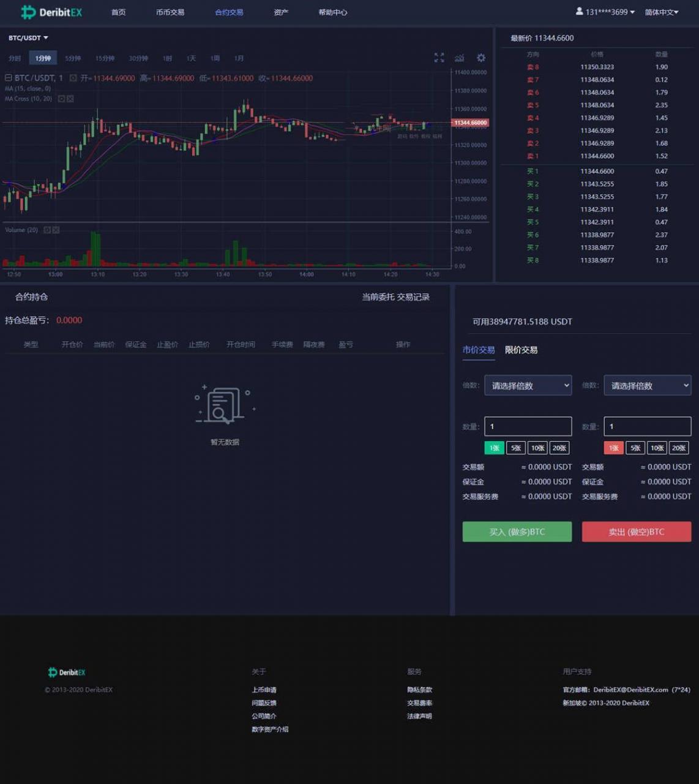Remove the MA Cross indicator
The image size is (699, 784).
click(70, 99)
